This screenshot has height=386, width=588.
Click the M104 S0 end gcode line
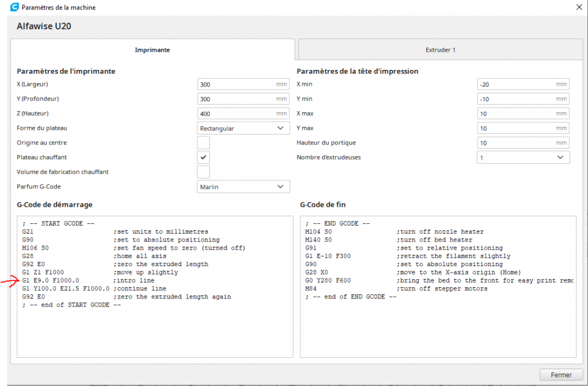tap(395, 231)
